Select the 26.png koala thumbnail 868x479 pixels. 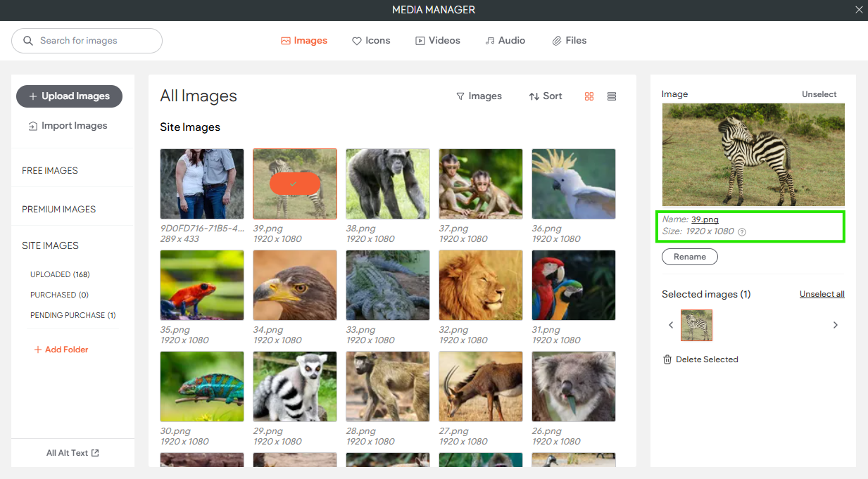point(574,386)
